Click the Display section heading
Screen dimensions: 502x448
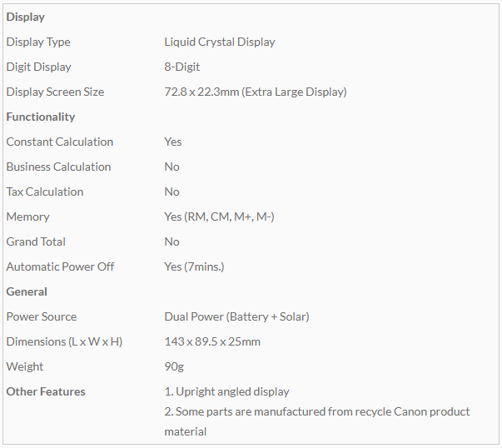[26, 17]
